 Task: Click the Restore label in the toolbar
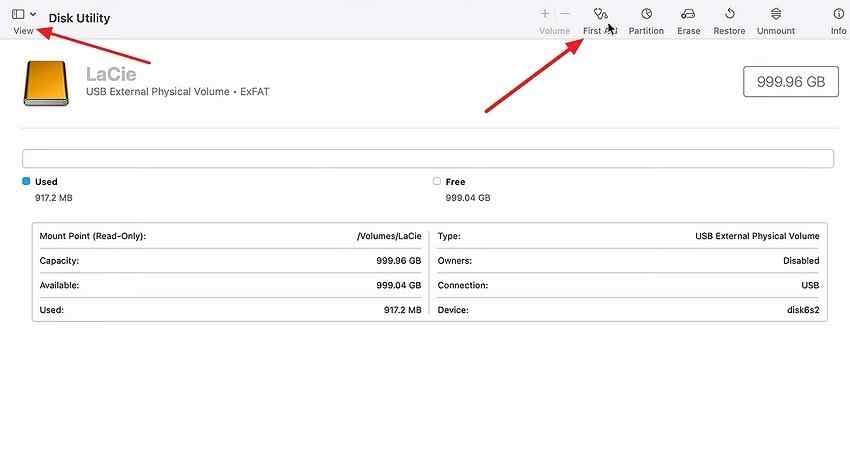[x=729, y=31]
